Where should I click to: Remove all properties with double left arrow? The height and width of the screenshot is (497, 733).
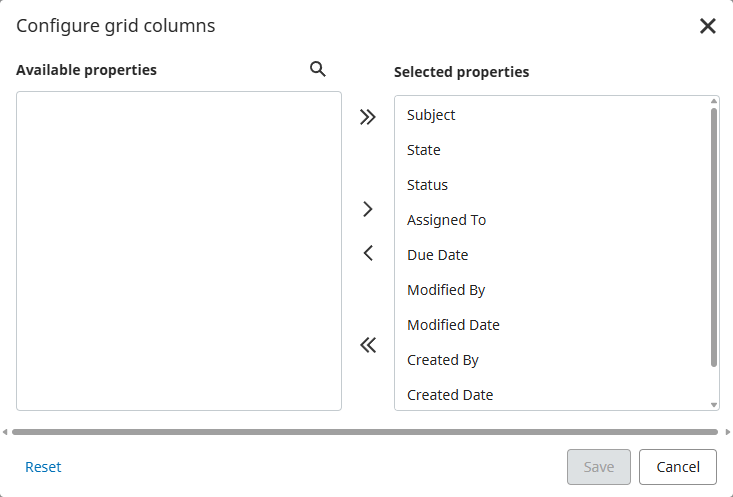click(x=368, y=346)
